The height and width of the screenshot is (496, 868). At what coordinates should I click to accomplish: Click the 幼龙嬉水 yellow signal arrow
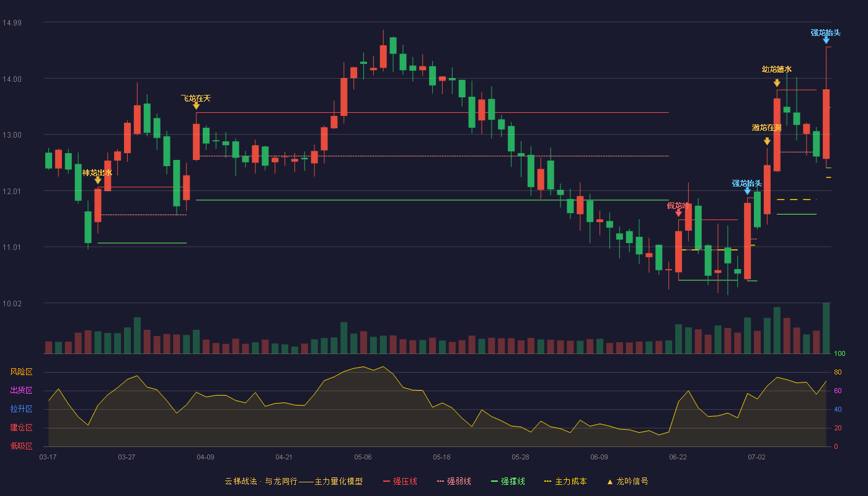[x=777, y=83]
